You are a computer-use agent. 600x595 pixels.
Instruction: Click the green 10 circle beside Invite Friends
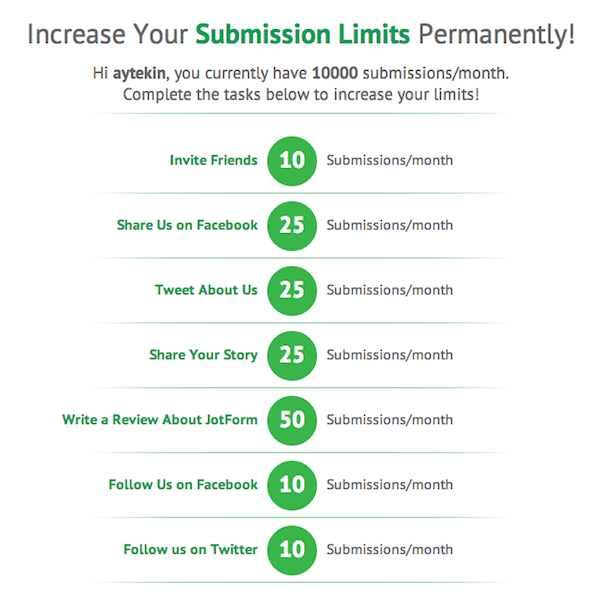[x=292, y=160]
